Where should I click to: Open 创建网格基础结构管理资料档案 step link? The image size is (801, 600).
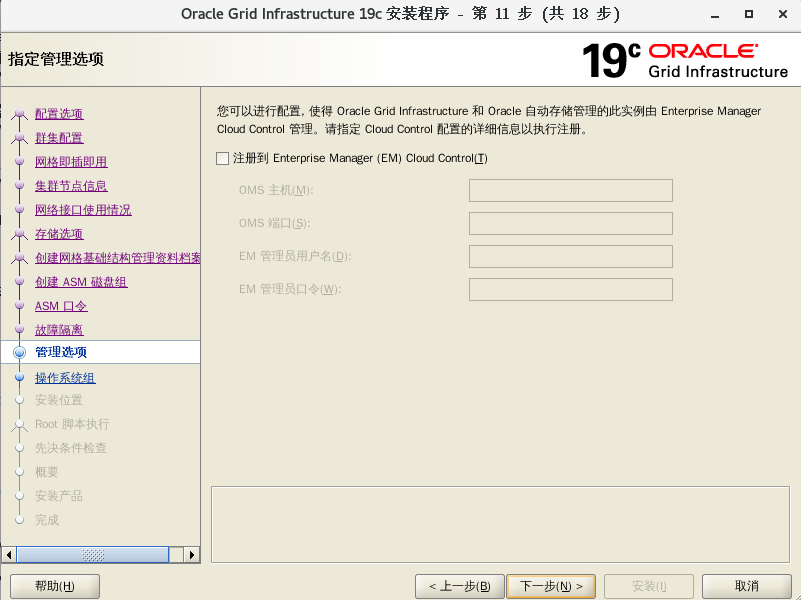pos(117,258)
